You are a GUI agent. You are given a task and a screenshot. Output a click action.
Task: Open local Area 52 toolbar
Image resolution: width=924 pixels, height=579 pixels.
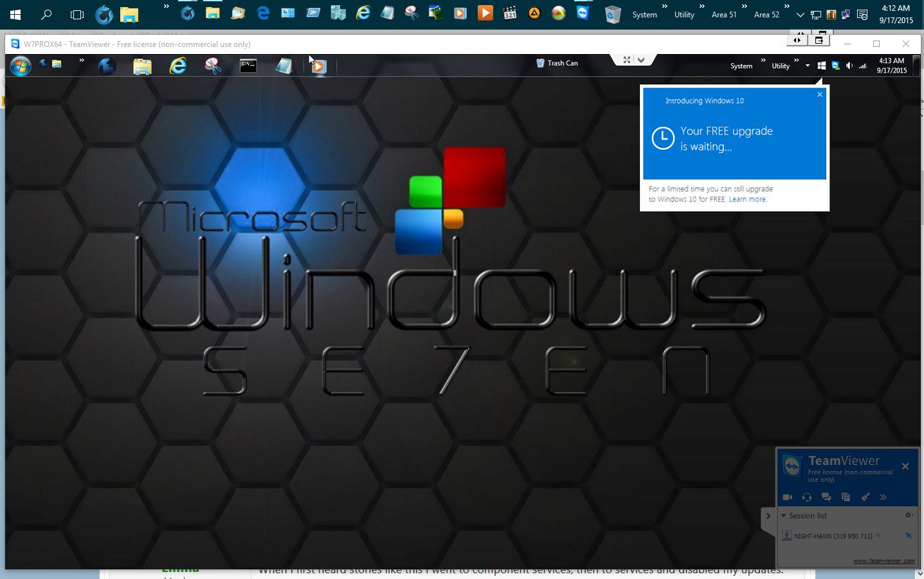pyautogui.click(x=766, y=14)
